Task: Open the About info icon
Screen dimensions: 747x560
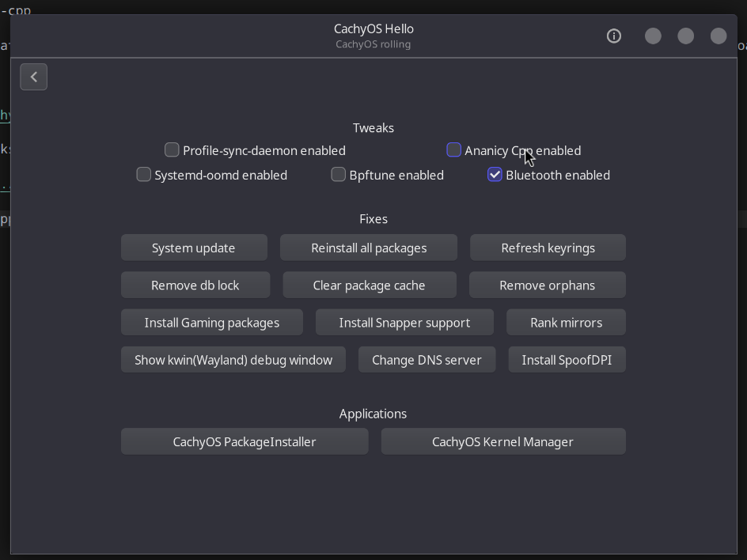Action: pyautogui.click(x=613, y=36)
